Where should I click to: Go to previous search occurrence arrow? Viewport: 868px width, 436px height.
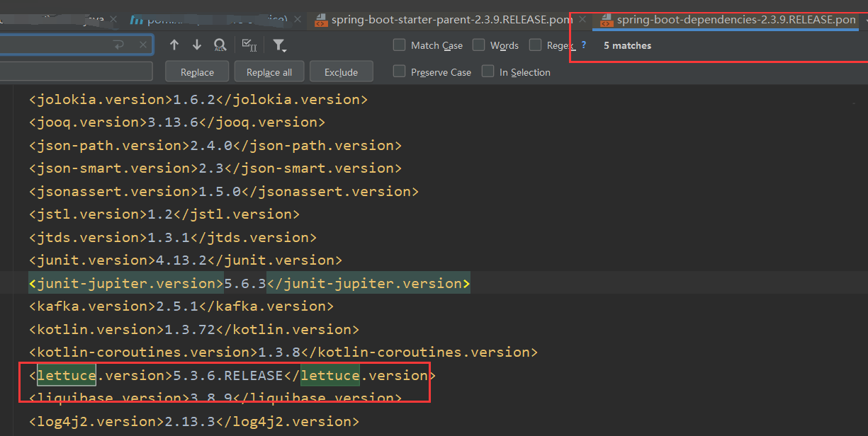pos(174,45)
